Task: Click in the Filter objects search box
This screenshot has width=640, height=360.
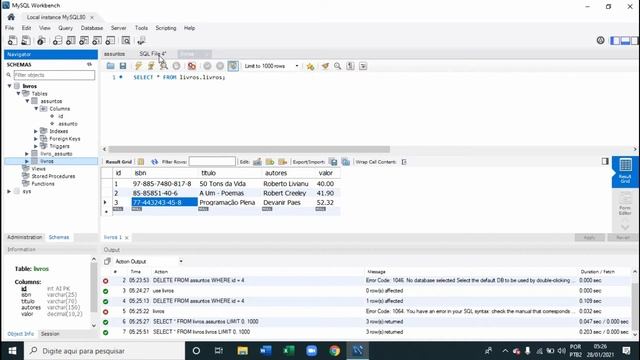Action: 54,75
